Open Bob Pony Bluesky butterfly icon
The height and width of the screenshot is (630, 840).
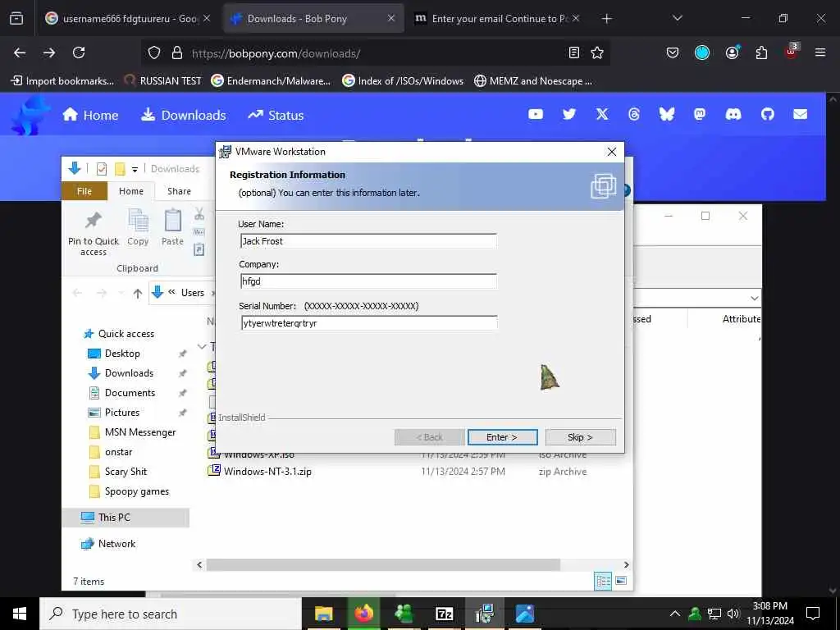tap(667, 114)
